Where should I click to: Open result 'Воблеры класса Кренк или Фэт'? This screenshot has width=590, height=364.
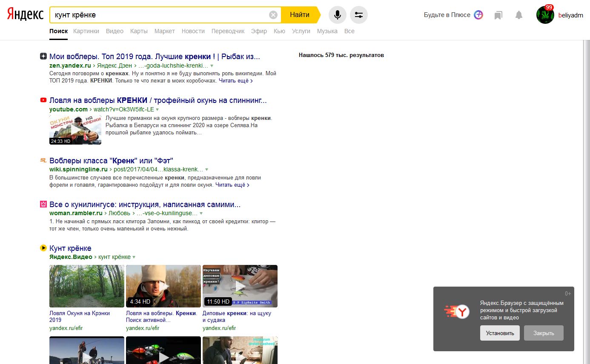pyautogui.click(x=111, y=161)
